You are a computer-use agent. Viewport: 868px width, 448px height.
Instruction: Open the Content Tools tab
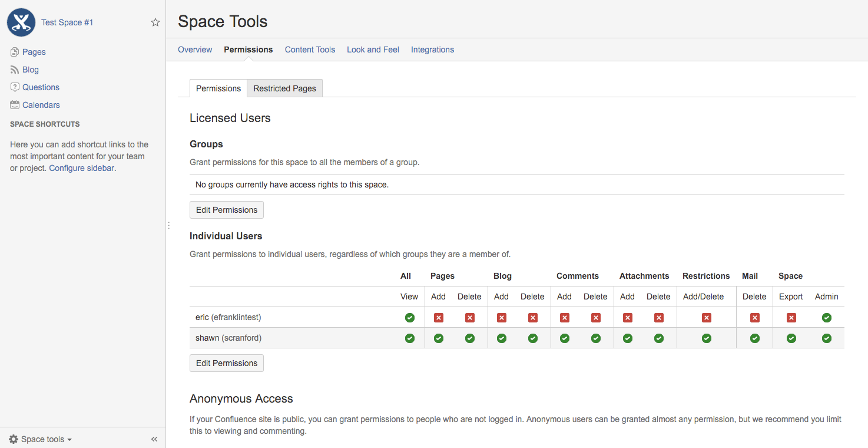[310, 50]
